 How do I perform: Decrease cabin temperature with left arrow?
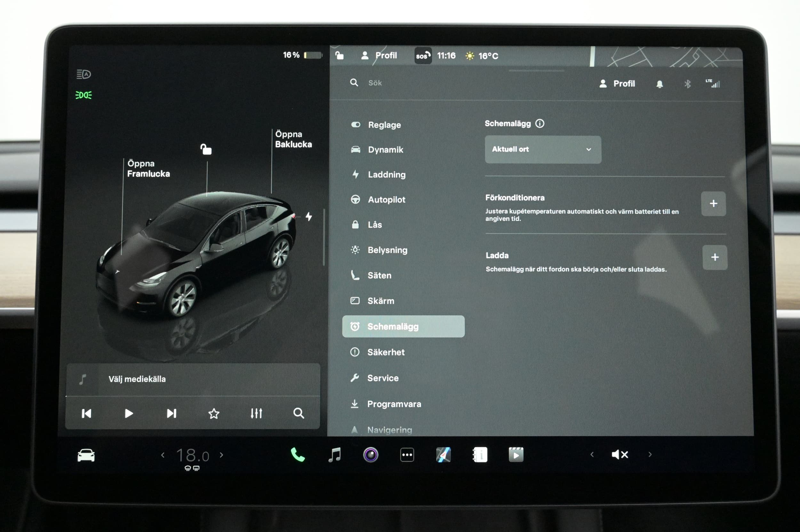point(163,455)
